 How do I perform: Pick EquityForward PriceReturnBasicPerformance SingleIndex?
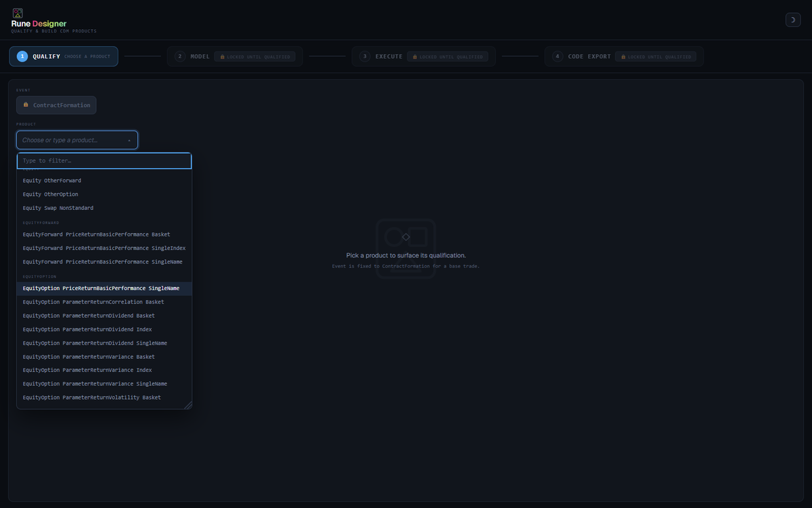tap(104, 248)
